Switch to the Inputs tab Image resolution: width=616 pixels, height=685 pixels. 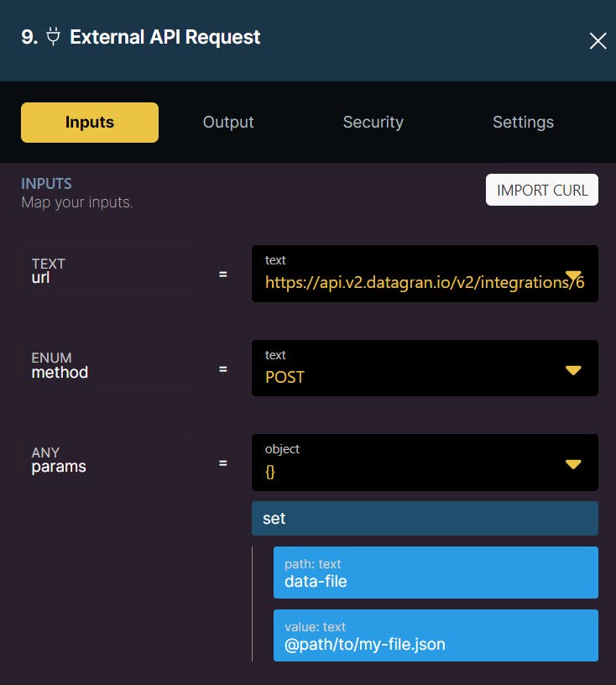pyautogui.click(x=90, y=123)
